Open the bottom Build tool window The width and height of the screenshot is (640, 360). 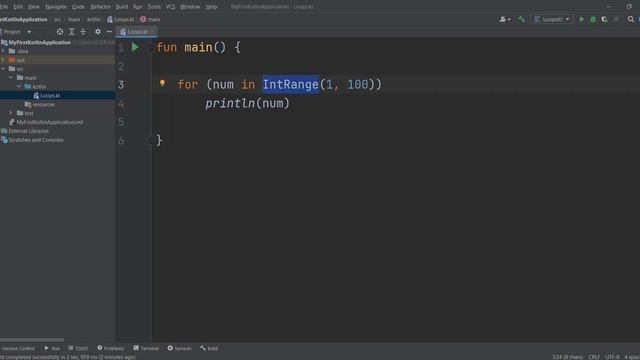[209, 348]
